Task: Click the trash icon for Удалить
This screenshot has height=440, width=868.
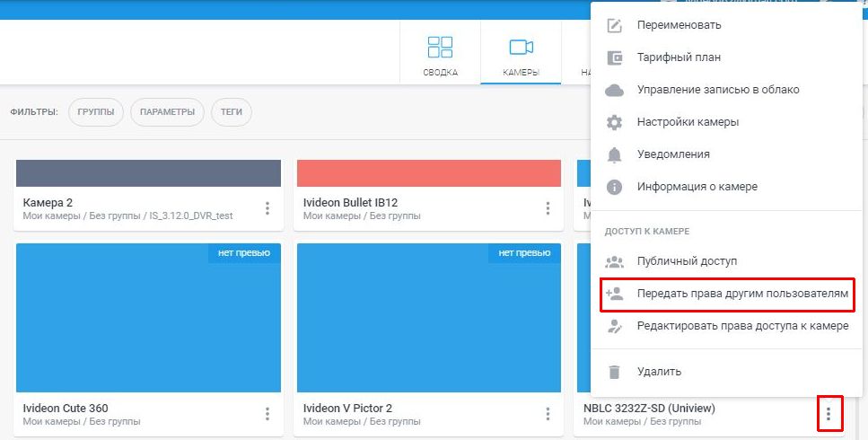Action: click(615, 371)
